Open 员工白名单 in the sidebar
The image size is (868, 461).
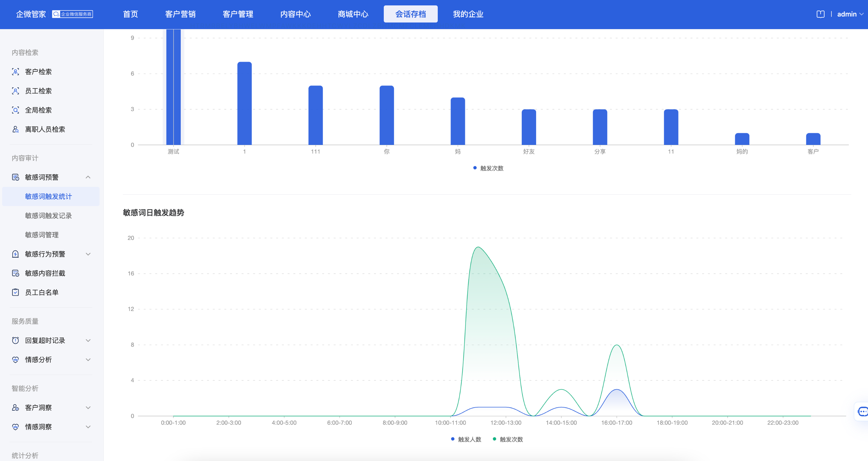click(42, 292)
